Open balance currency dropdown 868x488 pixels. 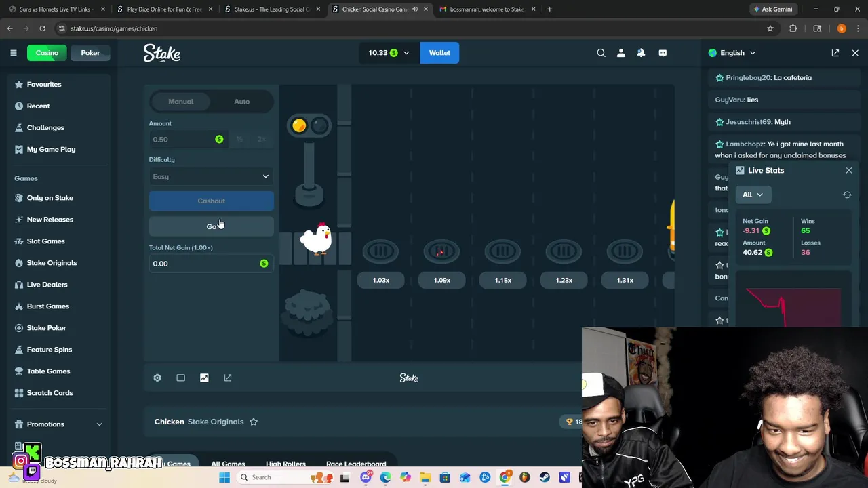click(x=389, y=53)
